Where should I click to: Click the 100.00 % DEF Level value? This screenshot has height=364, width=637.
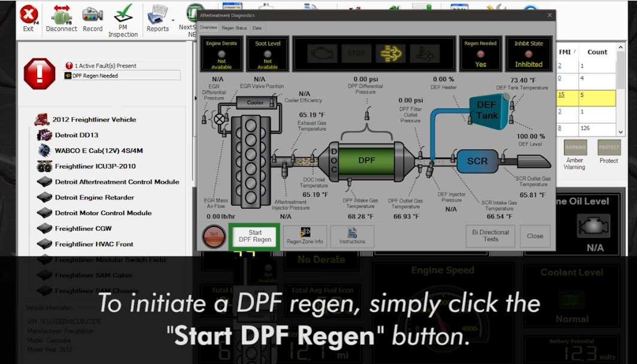pyautogui.click(x=530, y=136)
